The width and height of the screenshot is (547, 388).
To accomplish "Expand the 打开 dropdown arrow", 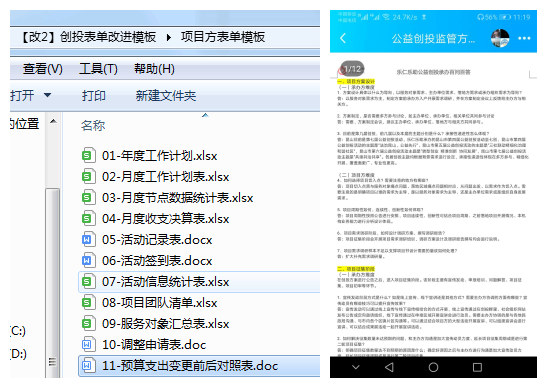I will pyautogui.click(x=47, y=95).
